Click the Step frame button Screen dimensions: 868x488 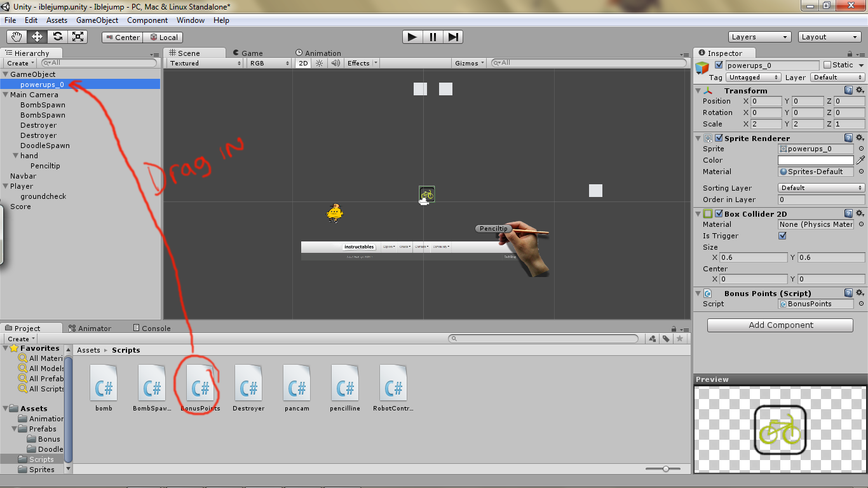coord(452,37)
